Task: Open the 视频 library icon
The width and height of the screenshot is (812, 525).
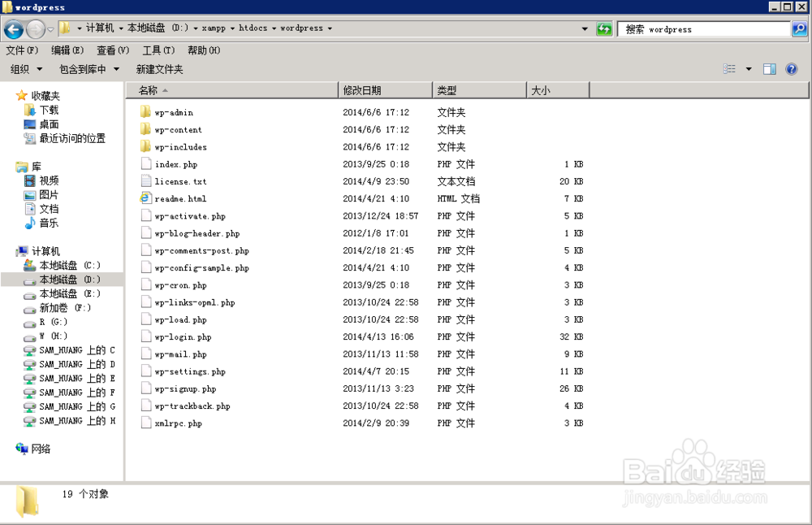Action: 29,180
